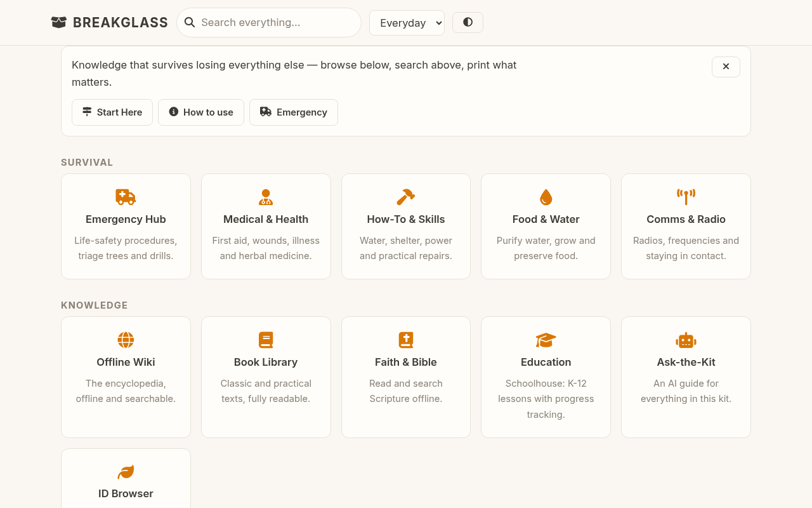
Task: Click the How-To & Skills hammer icon
Action: click(x=406, y=197)
